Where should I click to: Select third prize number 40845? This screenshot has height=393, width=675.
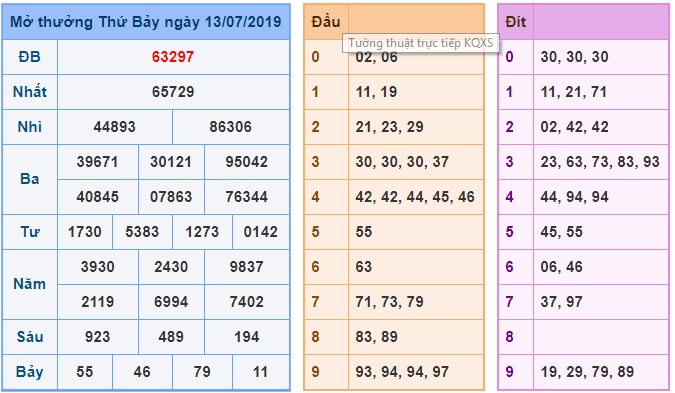coord(97,197)
